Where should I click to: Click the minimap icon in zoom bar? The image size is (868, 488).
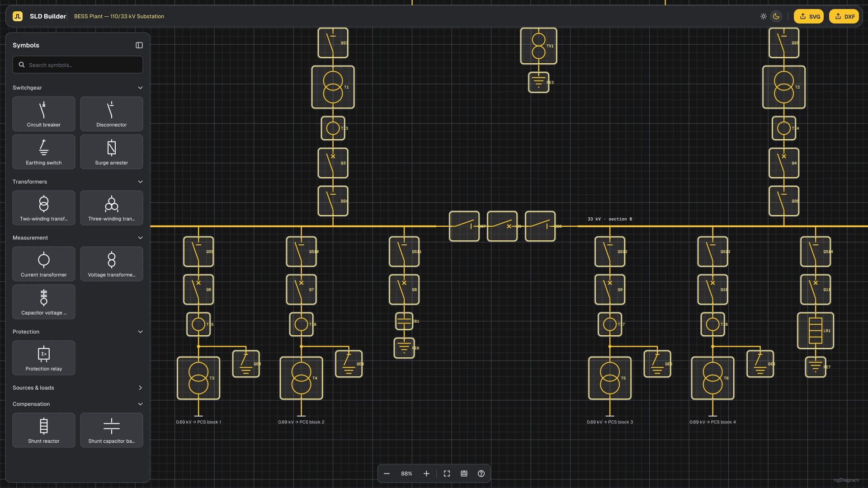point(464,474)
